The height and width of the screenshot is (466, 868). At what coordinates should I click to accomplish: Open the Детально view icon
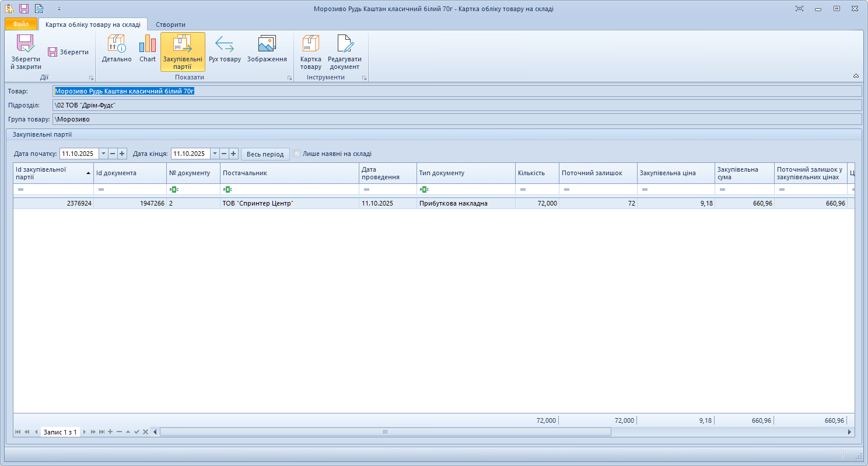[x=116, y=50]
